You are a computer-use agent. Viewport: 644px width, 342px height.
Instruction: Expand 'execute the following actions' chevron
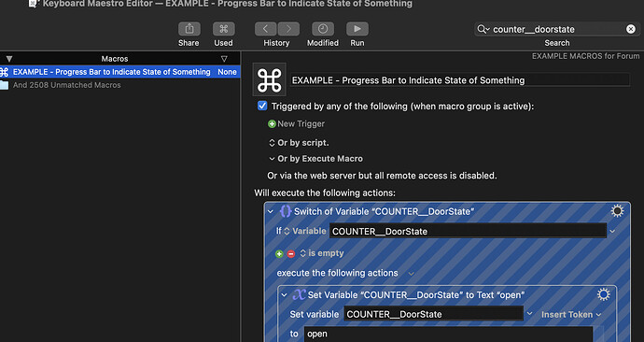(x=411, y=274)
